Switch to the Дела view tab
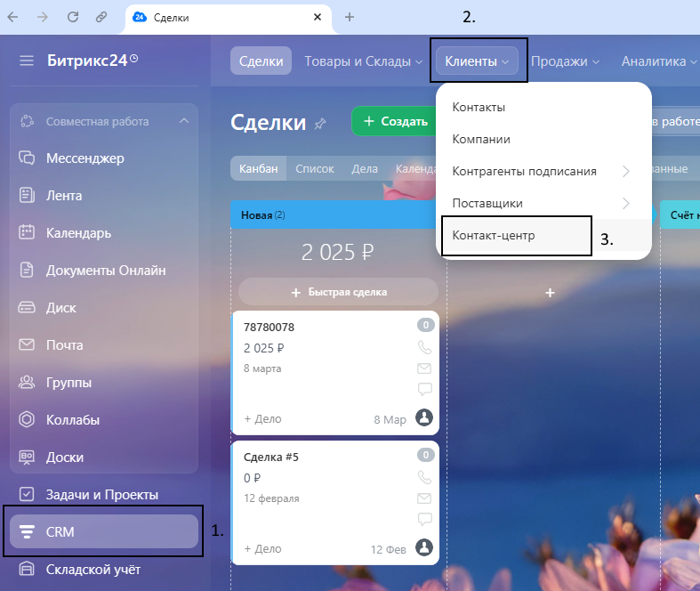Screen dimensions: 700x591 point(365,168)
